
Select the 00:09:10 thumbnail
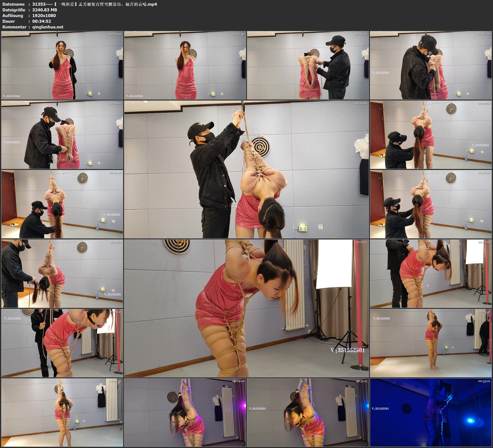[x=62, y=135]
